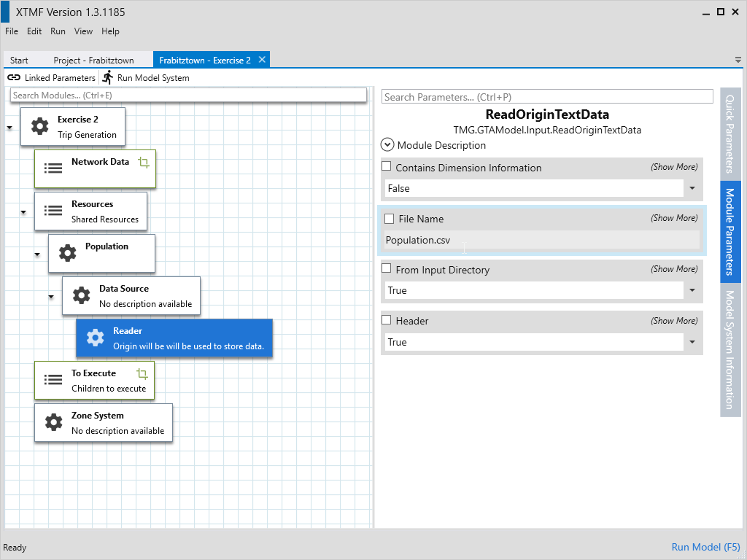Expand the Module Description section
The height and width of the screenshot is (560, 747).
387,145
